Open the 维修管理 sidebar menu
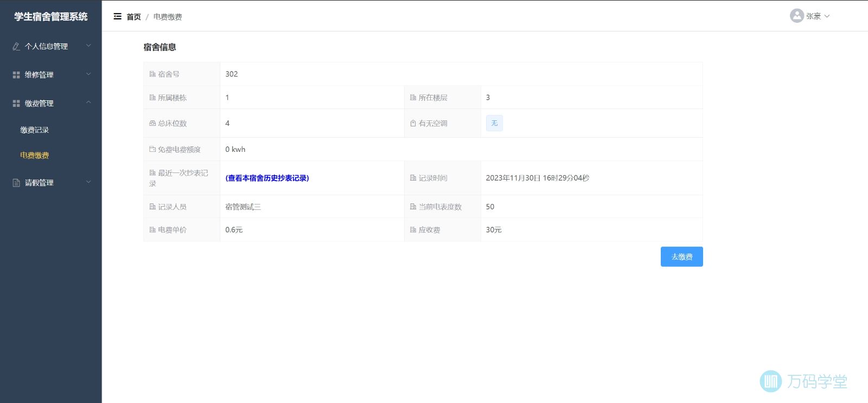The width and height of the screenshot is (868, 403). (x=51, y=75)
